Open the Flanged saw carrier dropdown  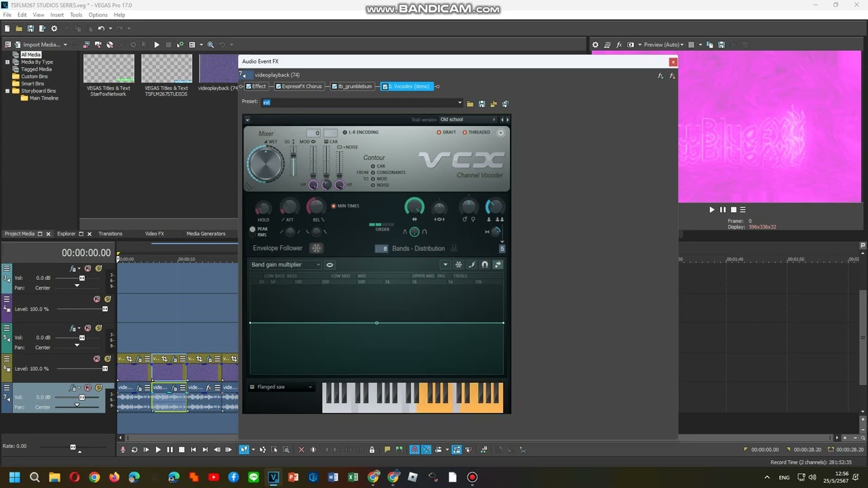point(281,387)
